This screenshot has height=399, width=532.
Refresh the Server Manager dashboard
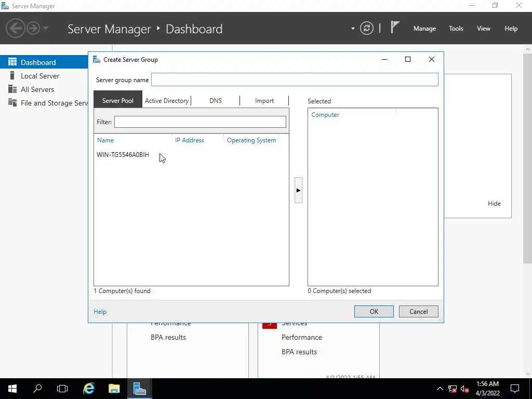coord(367,28)
